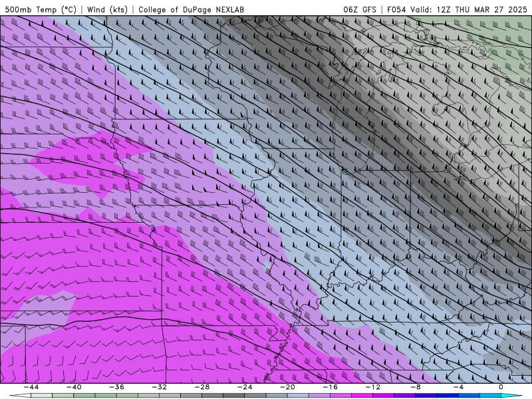Click the "06Z GFS" model run label
The width and height of the screenshot is (532, 399).
pos(360,9)
